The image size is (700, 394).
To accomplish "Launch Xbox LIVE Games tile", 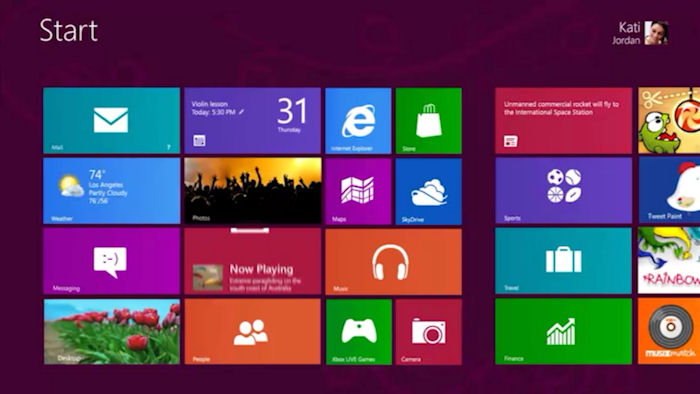I will [358, 332].
